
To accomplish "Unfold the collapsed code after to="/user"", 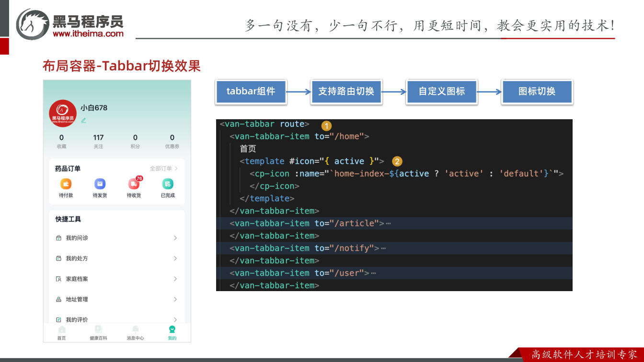I will pyautogui.click(x=373, y=273).
